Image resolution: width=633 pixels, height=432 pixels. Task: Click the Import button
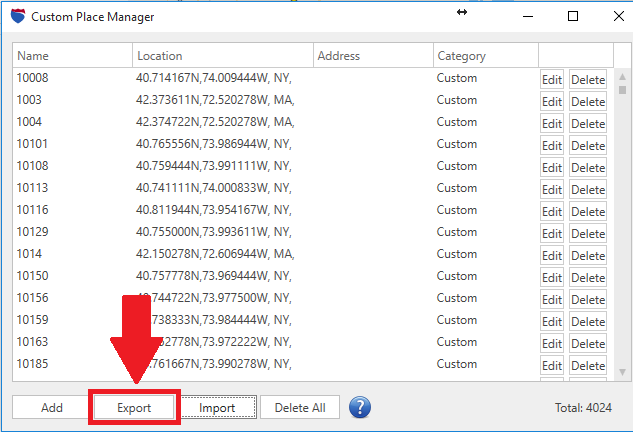tap(217, 408)
